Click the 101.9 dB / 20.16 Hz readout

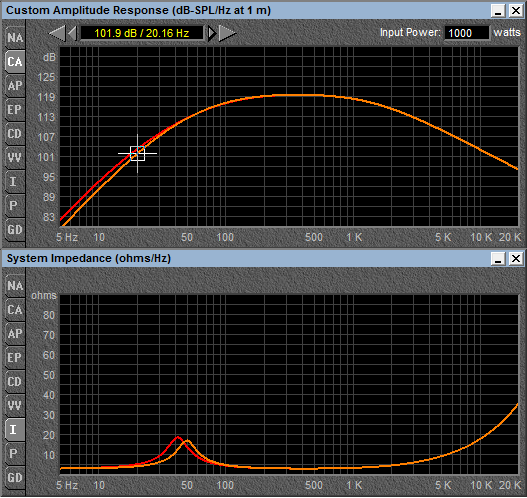coord(142,33)
